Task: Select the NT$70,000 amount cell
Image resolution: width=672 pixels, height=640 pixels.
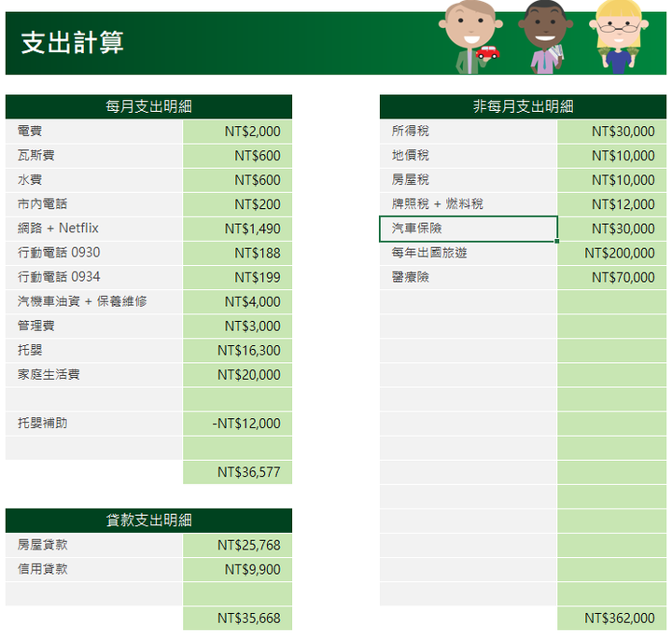Action: click(612, 278)
